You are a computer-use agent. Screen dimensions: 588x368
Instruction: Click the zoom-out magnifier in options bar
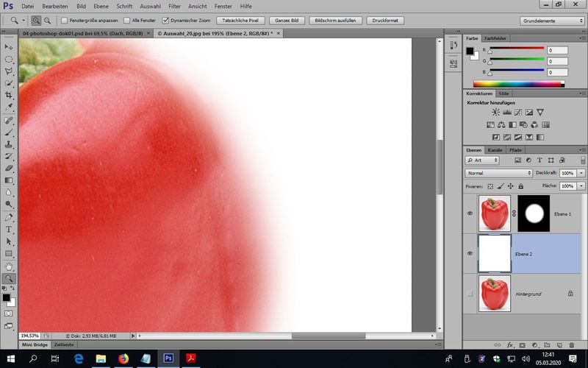tap(48, 21)
